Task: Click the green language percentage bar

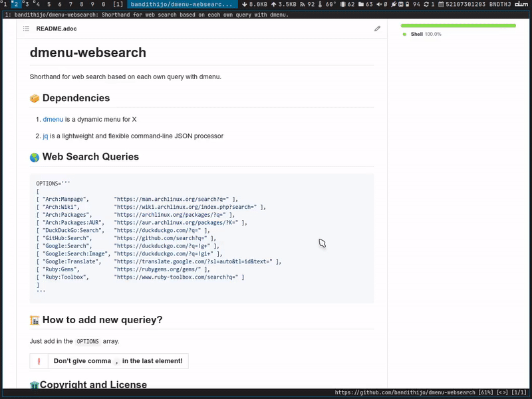Action: pos(458,25)
